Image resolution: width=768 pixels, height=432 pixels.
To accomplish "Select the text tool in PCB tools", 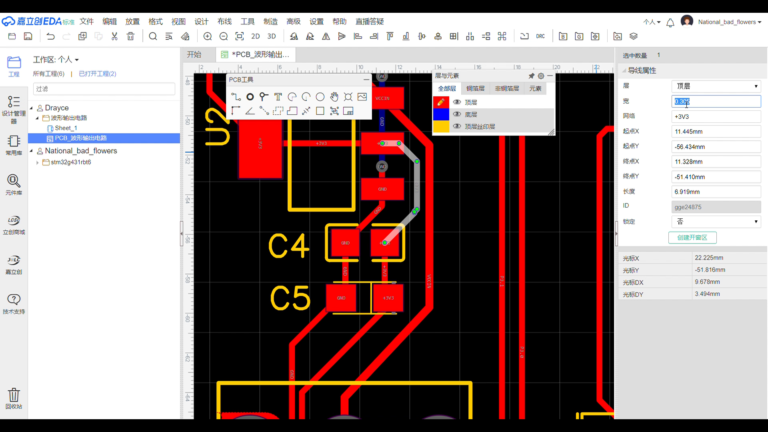I will tap(278, 97).
